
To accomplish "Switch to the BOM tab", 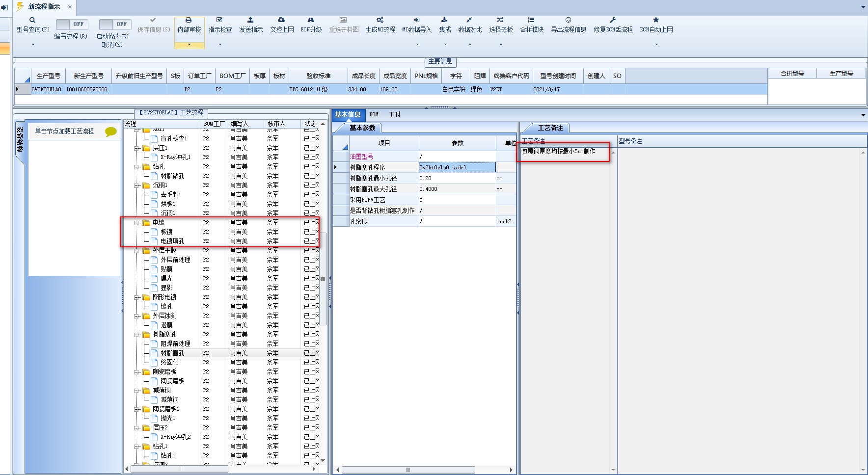I will click(374, 114).
